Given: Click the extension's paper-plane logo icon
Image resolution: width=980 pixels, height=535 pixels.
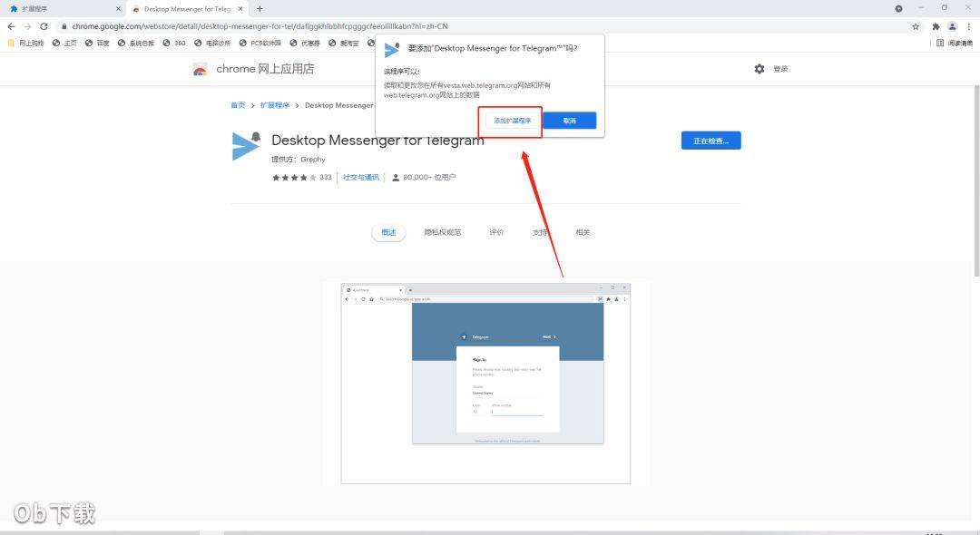Looking at the screenshot, I should pos(246,146).
